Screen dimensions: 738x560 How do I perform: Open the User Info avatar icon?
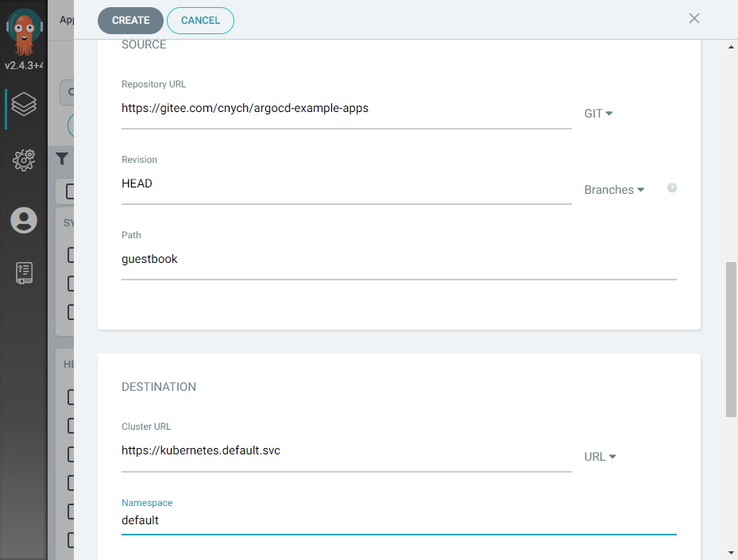[24, 220]
